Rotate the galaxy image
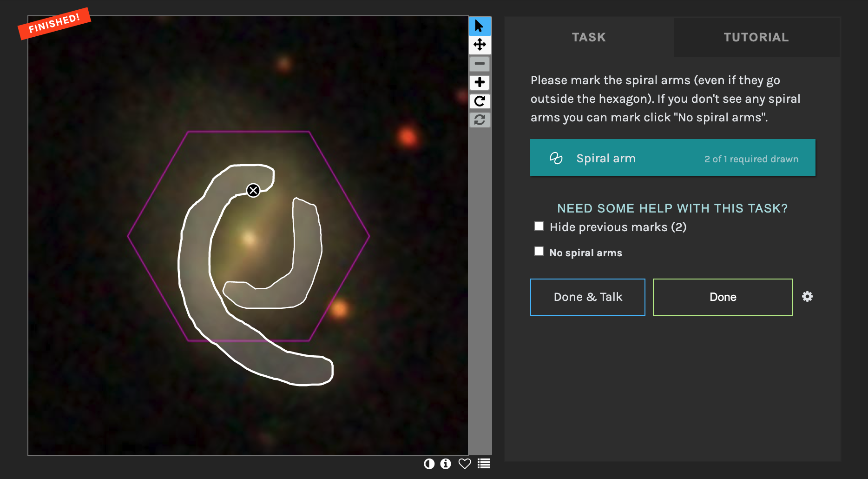The height and width of the screenshot is (479, 868). click(x=480, y=101)
